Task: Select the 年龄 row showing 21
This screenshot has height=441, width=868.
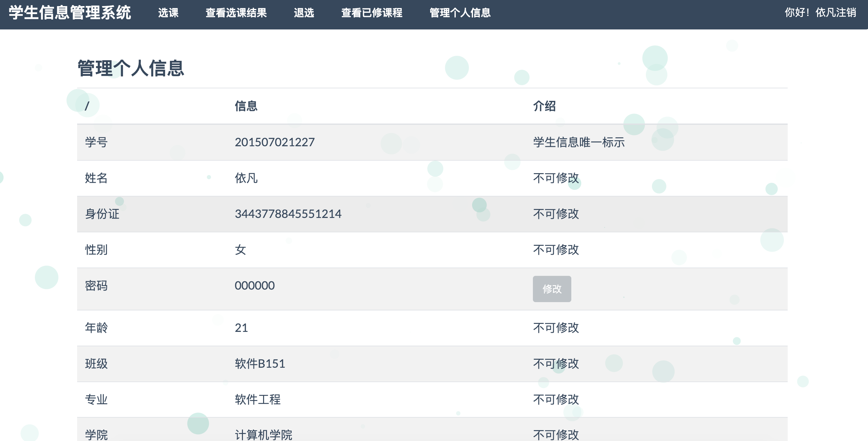Action: coord(241,327)
